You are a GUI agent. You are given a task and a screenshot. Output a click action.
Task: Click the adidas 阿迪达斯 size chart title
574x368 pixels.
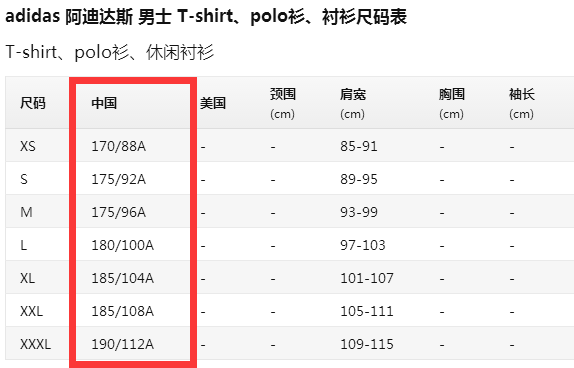coord(206,17)
